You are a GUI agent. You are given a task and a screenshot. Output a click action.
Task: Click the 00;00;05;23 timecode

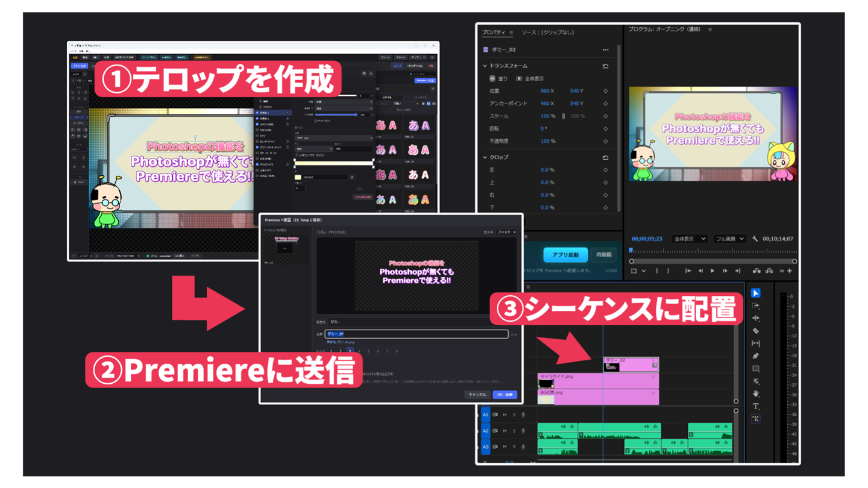647,239
